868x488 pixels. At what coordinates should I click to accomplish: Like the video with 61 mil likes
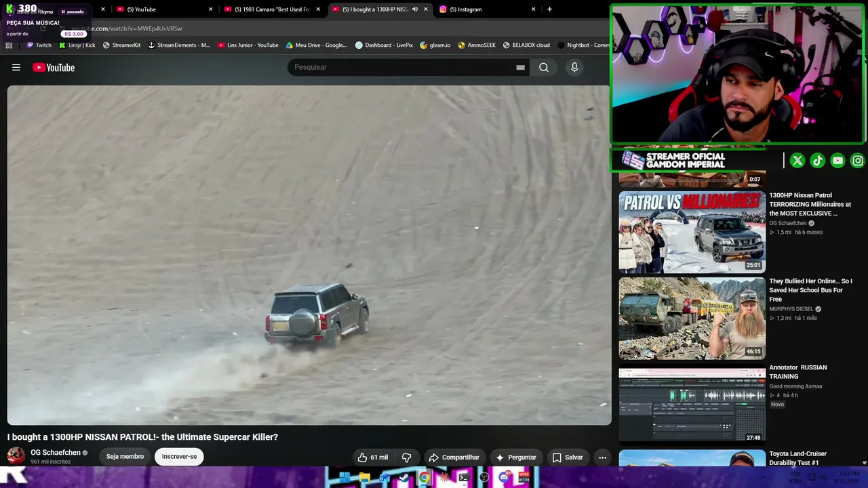(x=372, y=457)
